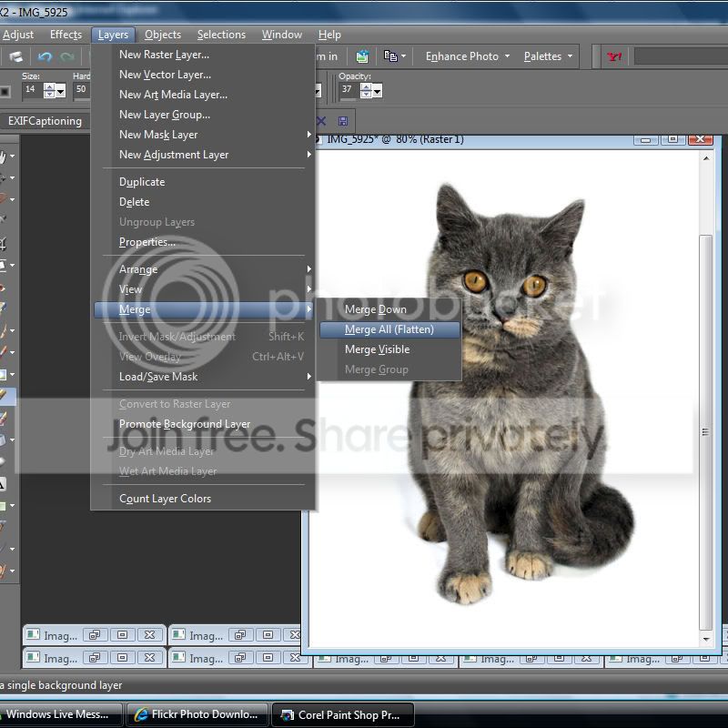Click the Size input field

coord(31,90)
